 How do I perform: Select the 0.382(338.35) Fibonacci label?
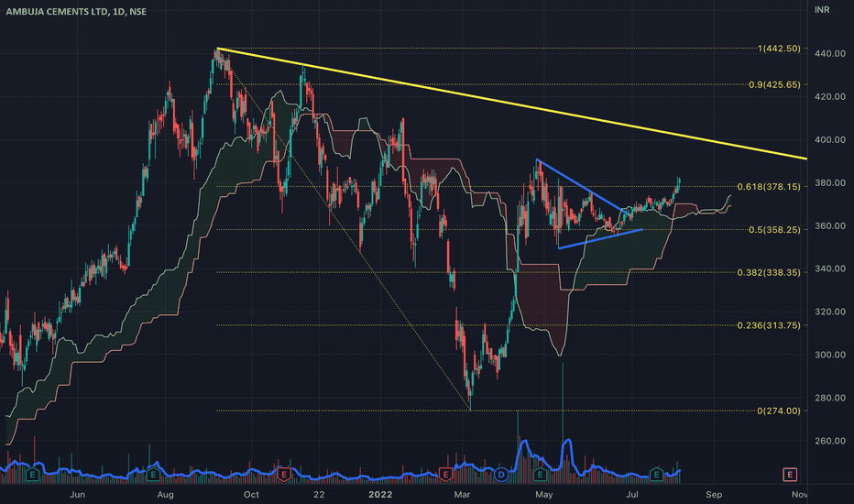pyautogui.click(x=769, y=272)
